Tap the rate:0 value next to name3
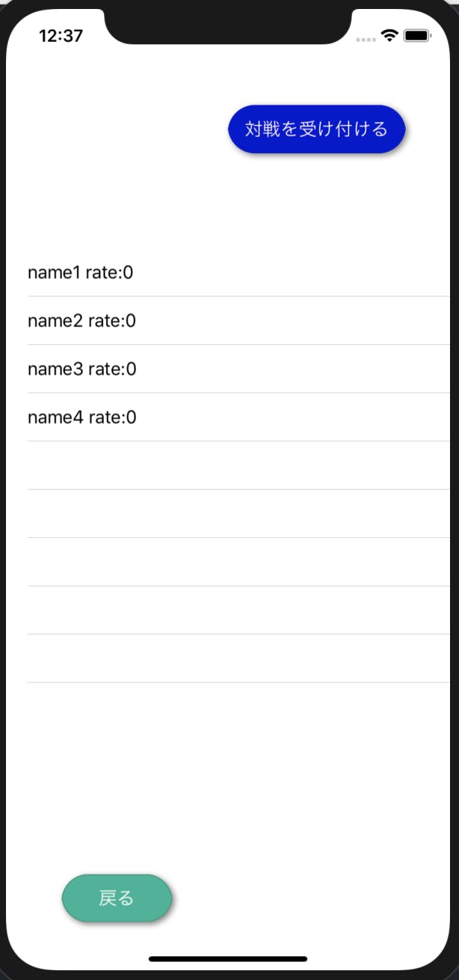Viewport: 459px width, 980px height. [x=112, y=369]
